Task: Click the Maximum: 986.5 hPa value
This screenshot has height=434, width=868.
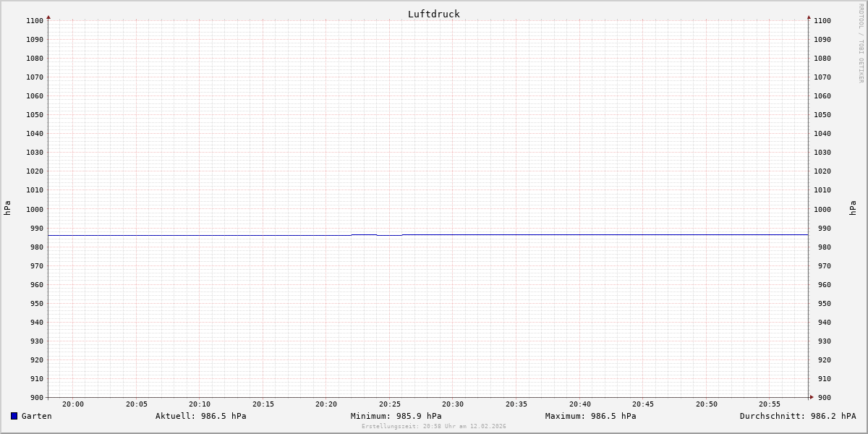Action: 590,416
